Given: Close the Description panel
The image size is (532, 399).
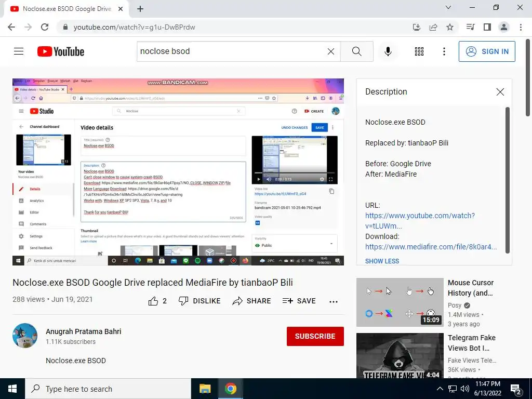Looking at the screenshot, I should pyautogui.click(x=500, y=92).
